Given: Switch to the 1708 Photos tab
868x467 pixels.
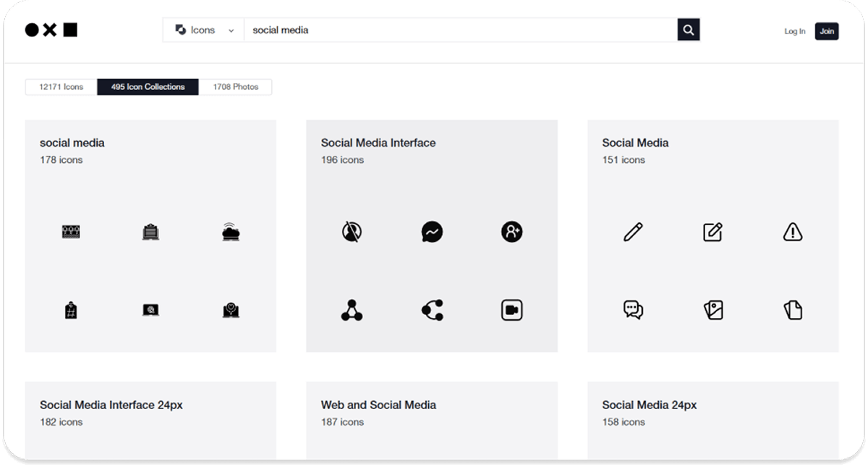Looking at the screenshot, I should point(235,87).
